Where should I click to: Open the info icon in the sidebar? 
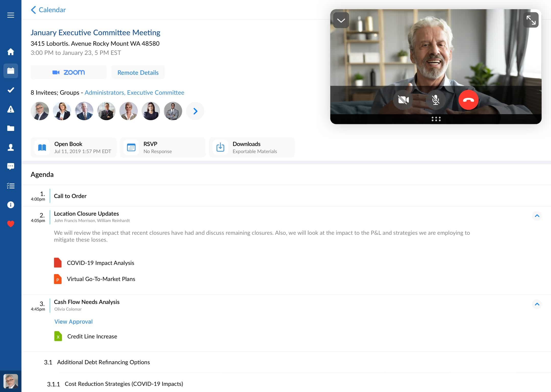pos(10,205)
